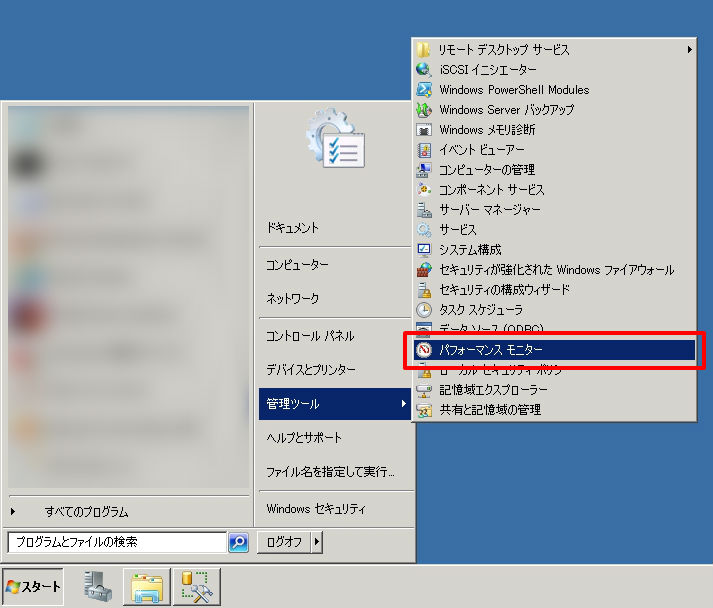Click the セキュリティの構成ウィザード icon
The image size is (713, 608).
(424, 290)
